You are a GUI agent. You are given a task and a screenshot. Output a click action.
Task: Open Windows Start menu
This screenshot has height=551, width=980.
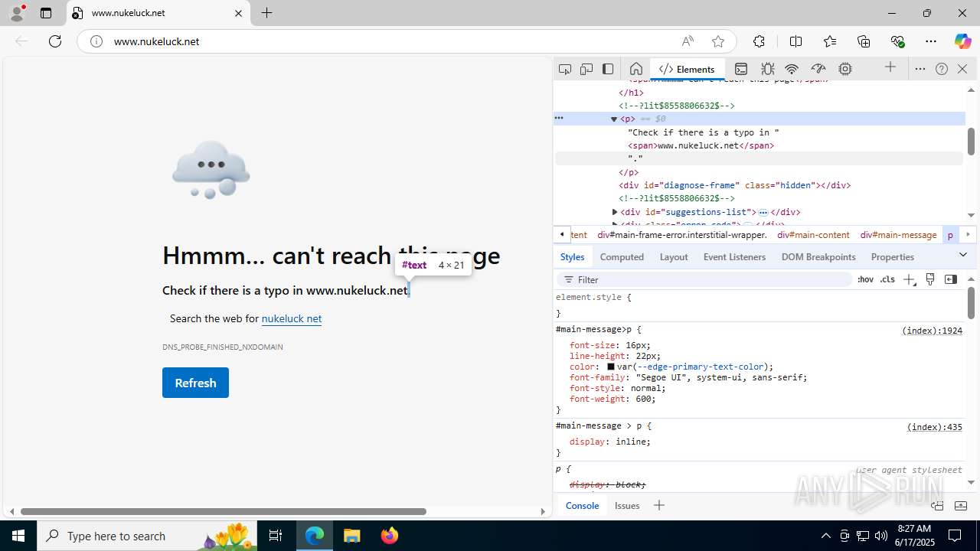18,536
